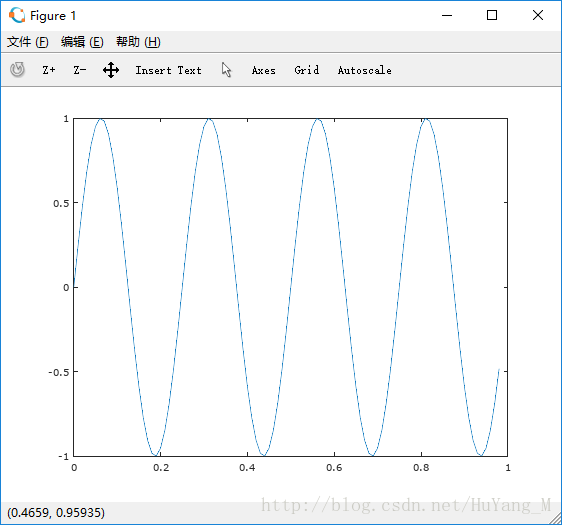Click the Octave logo in title bar
Image resolution: width=562 pixels, height=525 pixels.
click(17, 15)
